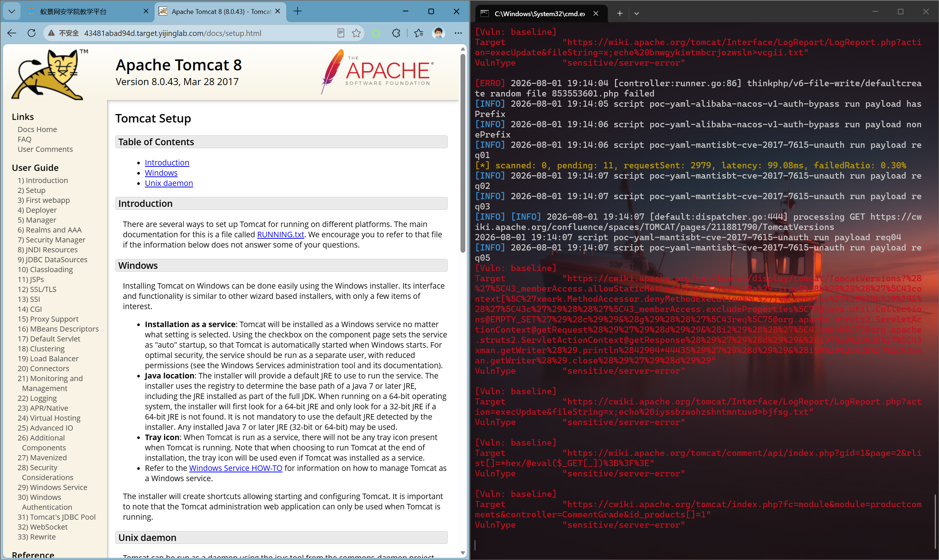This screenshot has height=560, width=939.
Task: Close the Apache Tomcat 8 tab
Action: coord(277,11)
